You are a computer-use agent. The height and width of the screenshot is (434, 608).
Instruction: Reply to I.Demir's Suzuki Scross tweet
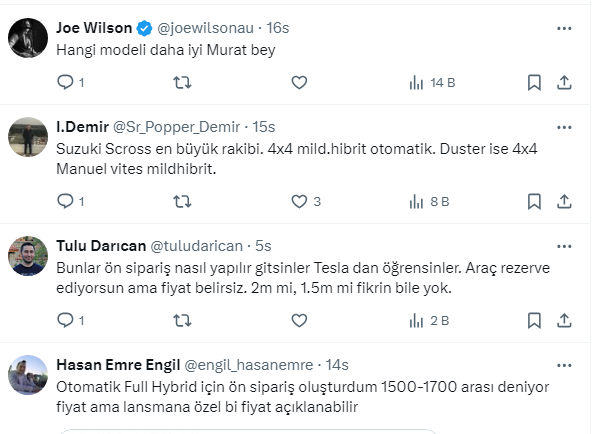[66, 202]
